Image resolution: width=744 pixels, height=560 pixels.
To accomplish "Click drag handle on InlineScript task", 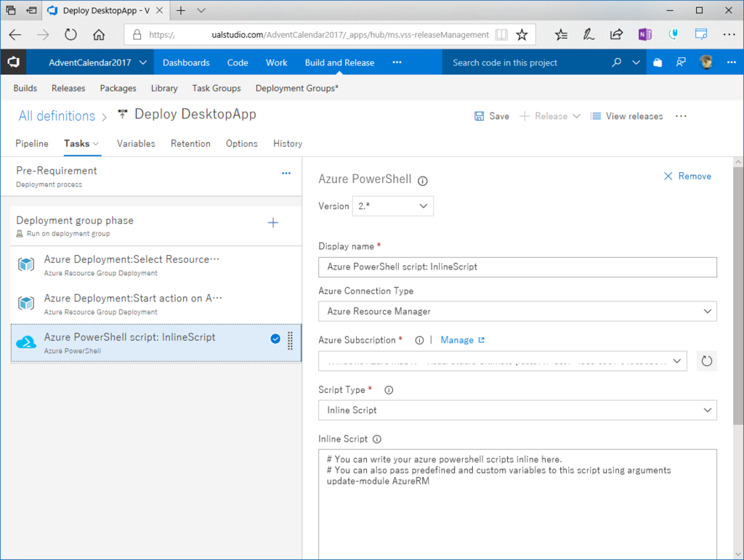I will click(x=290, y=341).
